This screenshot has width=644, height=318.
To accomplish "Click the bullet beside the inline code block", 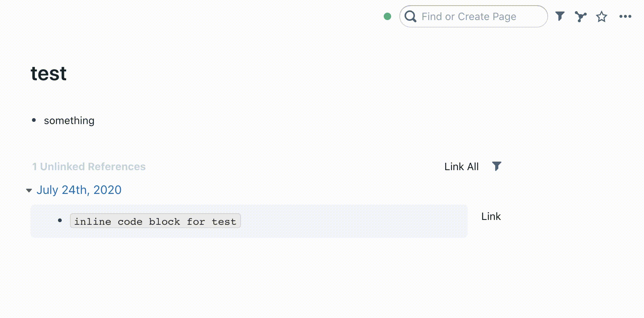I will tap(60, 221).
